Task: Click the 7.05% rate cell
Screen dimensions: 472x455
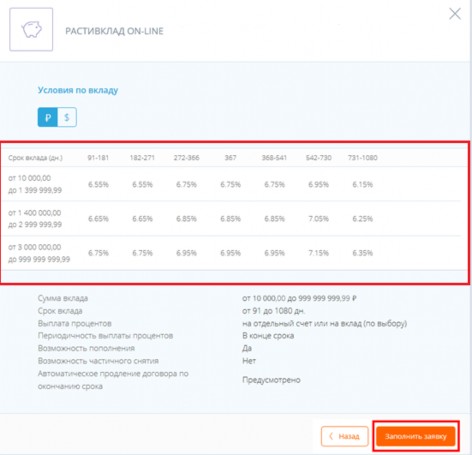Action: [319, 219]
